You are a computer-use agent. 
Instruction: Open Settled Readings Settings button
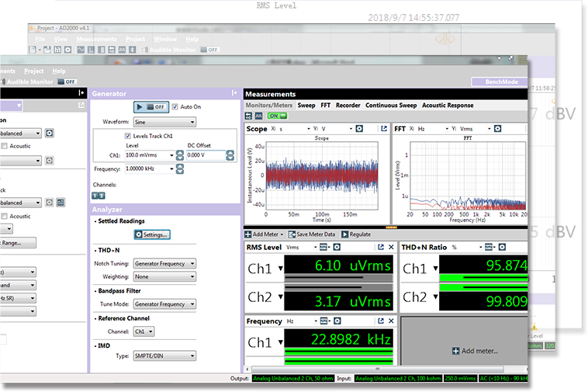(x=152, y=235)
